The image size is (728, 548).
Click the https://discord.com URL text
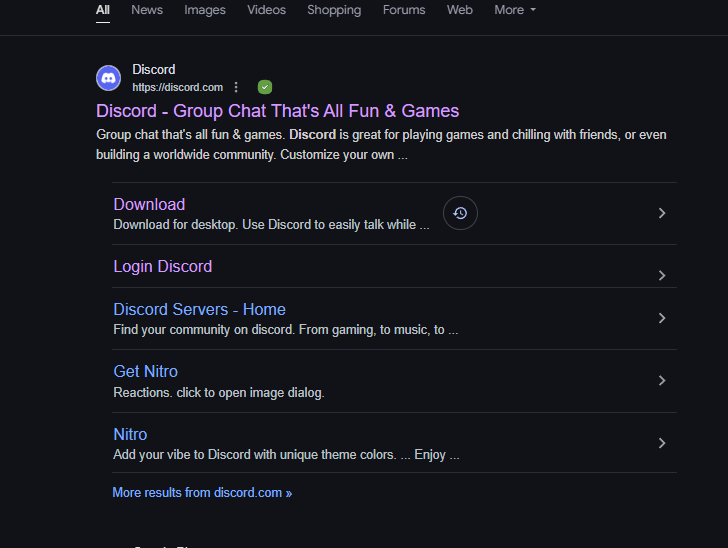click(x=177, y=87)
